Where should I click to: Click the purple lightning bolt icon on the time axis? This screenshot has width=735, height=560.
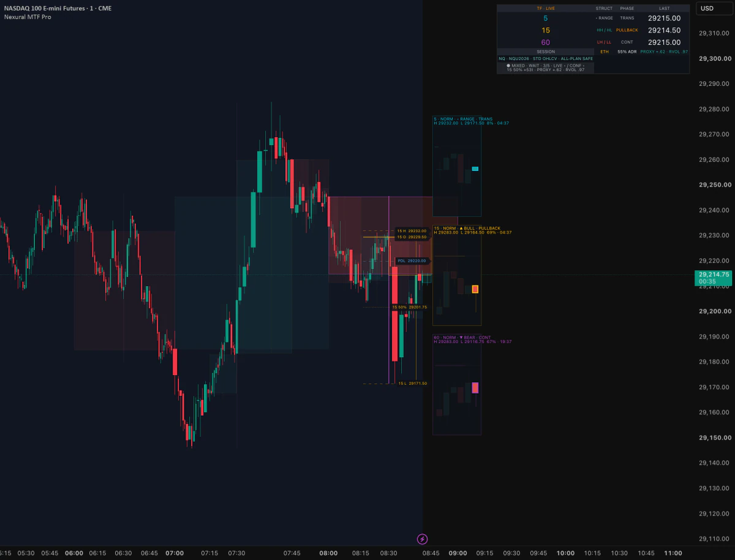tap(422, 539)
